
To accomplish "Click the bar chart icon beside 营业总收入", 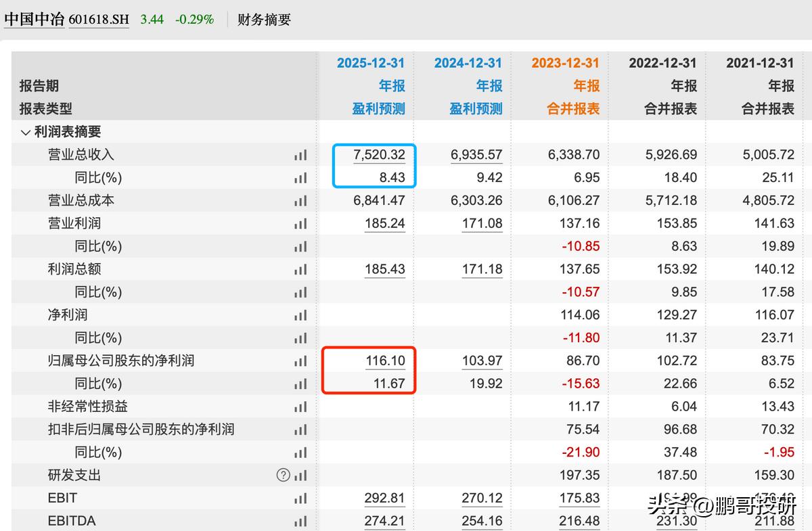I will (300, 154).
